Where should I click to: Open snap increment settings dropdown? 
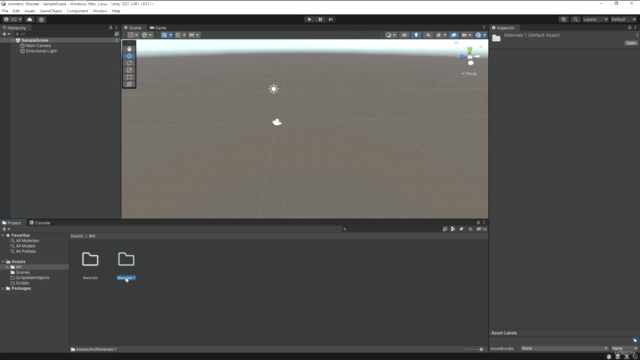tap(193, 35)
